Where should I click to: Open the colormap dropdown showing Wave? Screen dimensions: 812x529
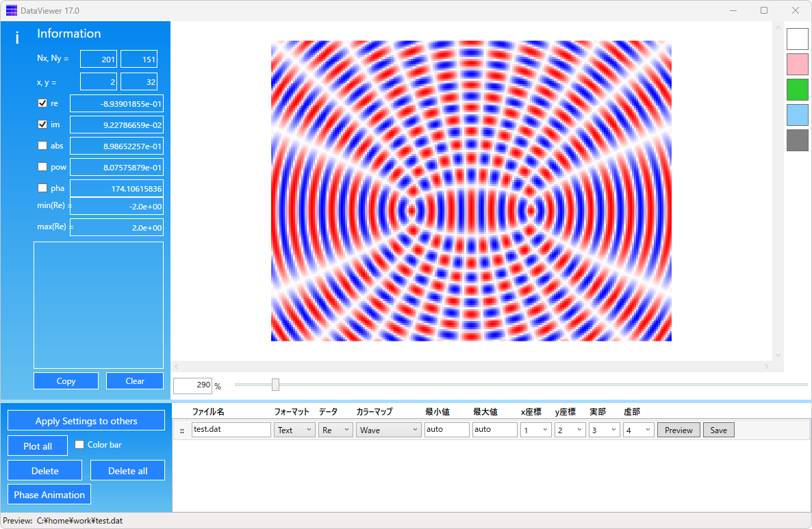pos(388,430)
